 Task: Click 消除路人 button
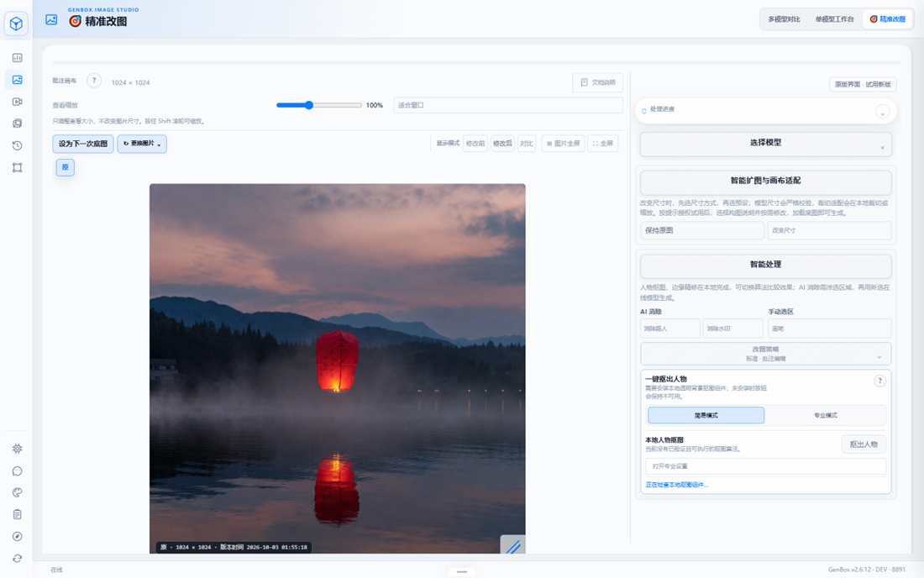pyautogui.click(x=670, y=328)
